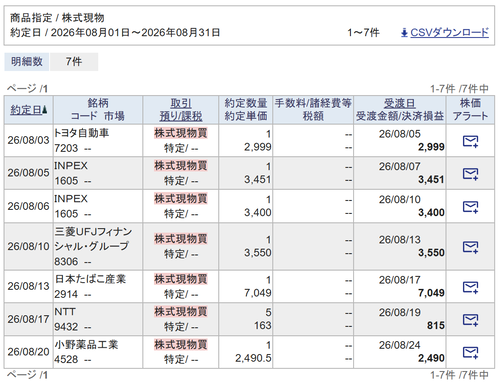
Task: Select 約定日 date range text
Action: coord(115,33)
